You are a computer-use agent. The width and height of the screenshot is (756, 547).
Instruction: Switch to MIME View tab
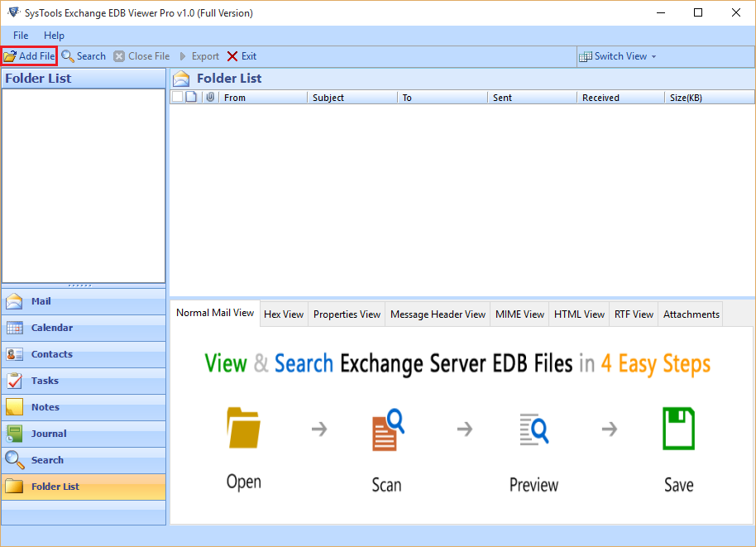coord(519,314)
